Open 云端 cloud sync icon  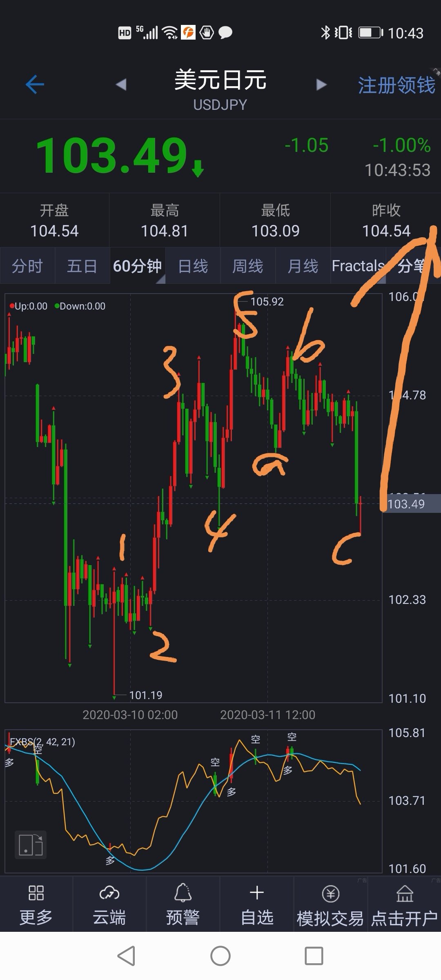tap(109, 893)
